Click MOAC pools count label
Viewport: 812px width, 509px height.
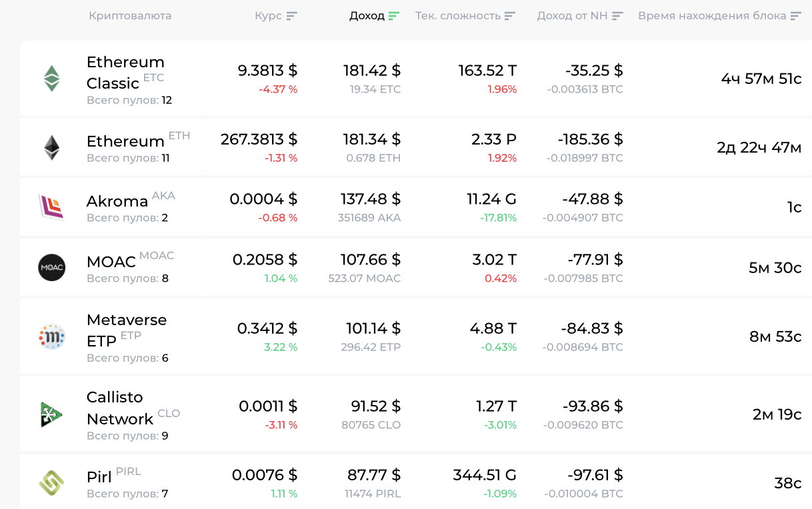click(127, 278)
